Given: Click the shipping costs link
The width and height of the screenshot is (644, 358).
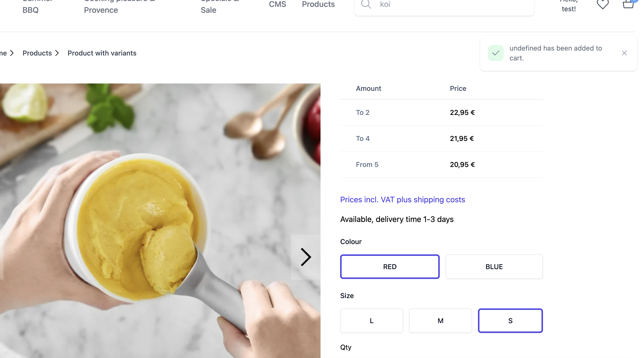Looking at the screenshot, I should pos(402,200).
